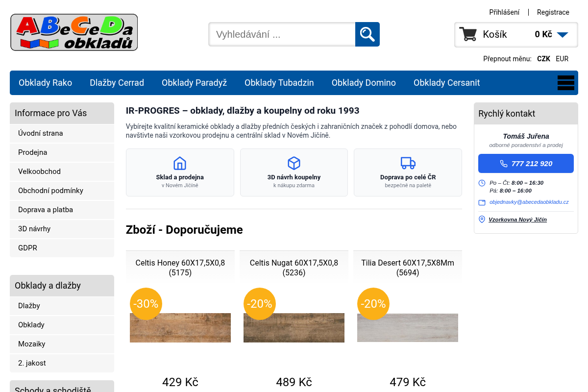Viewport: 588px width, 392px height.
Task: Open 2. jakost category
Action: pyautogui.click(x=62, y=363)
